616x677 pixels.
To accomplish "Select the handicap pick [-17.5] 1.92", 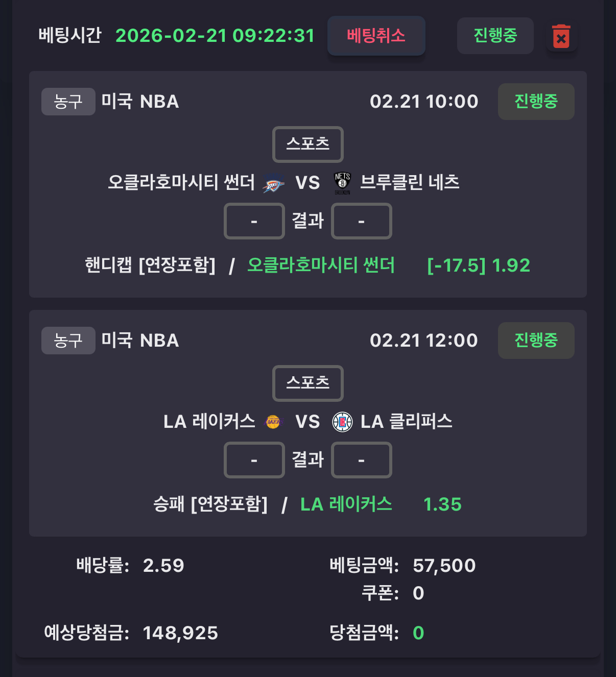I will tap(478, 265).
